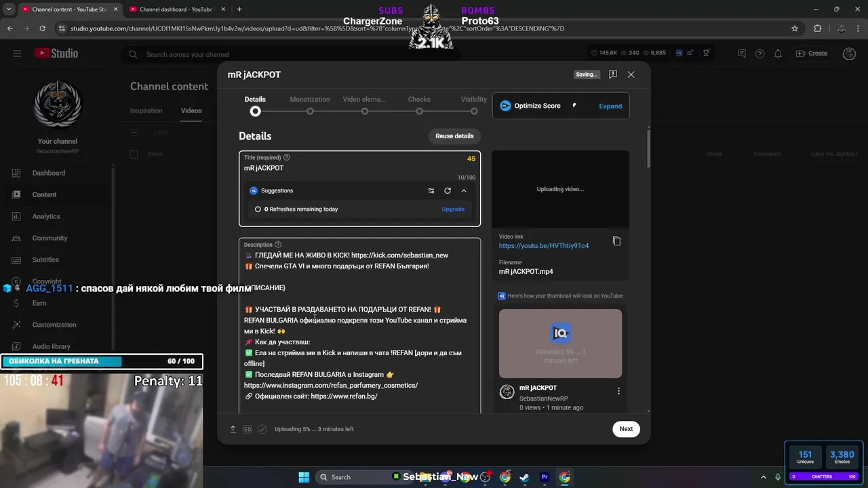Image resolution: width=868 pixels, height=488 pixels.
Task: Switch to the Inspiration tab
Action: (x=146, y=110)
